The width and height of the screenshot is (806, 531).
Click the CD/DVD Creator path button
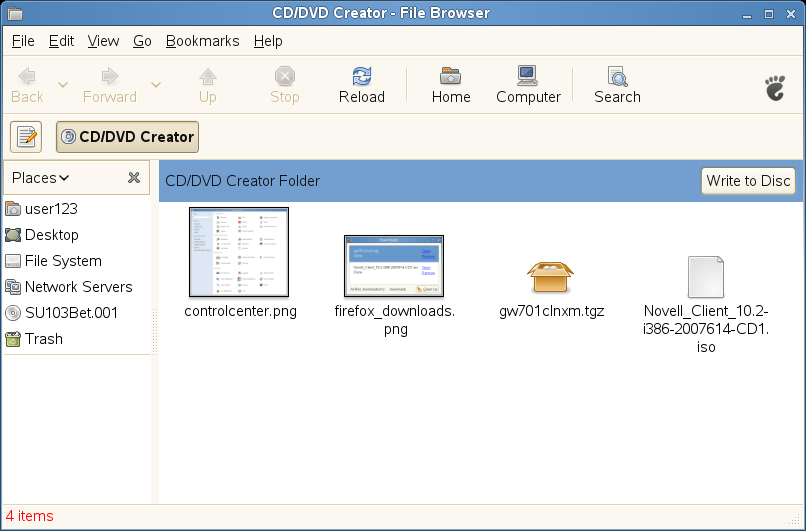tap(127, 137)
